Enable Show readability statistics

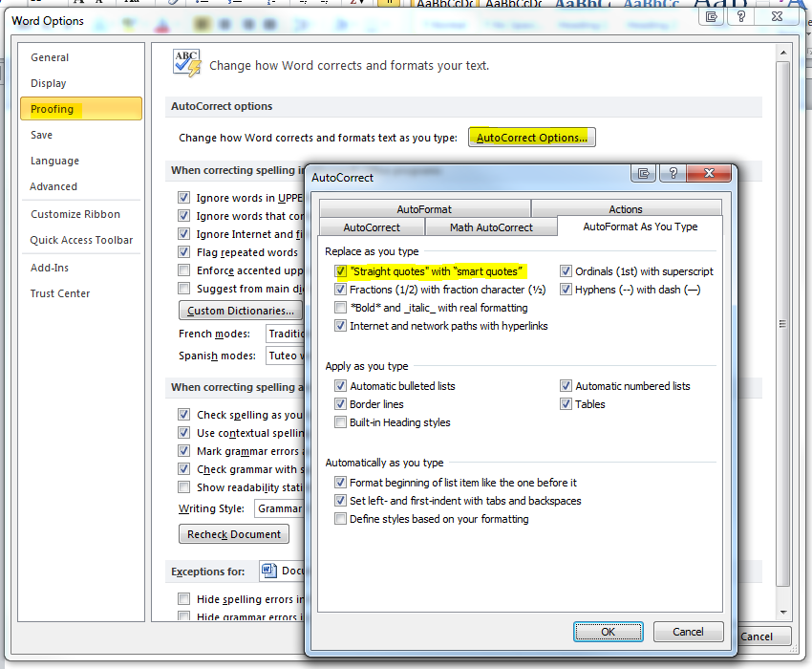point(183,486)
